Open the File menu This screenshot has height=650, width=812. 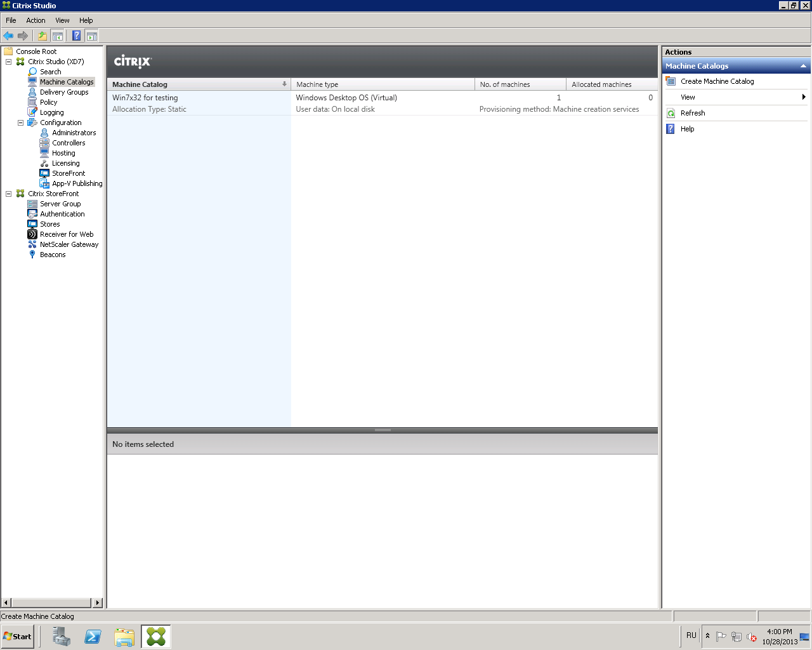pyautogui.click(x=11, y=20)
